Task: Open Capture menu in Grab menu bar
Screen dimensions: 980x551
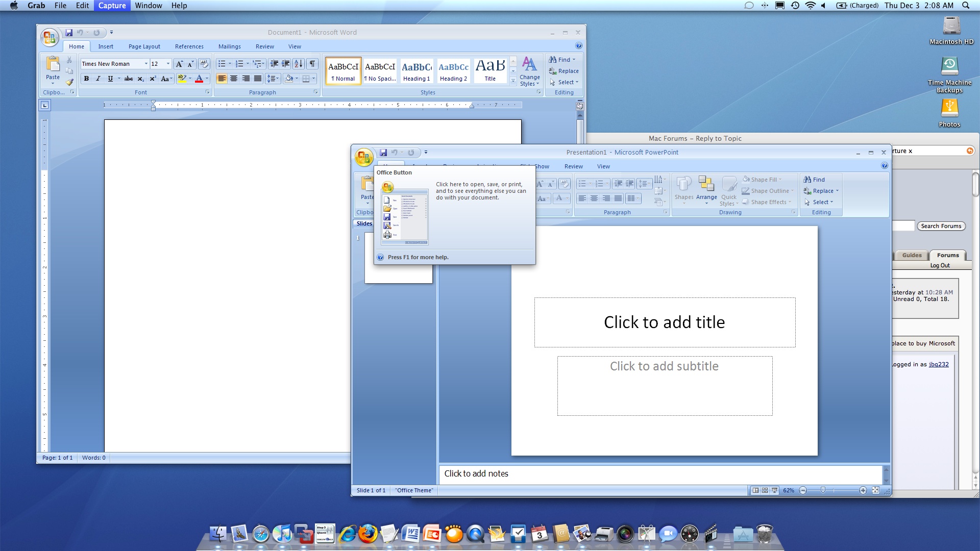Action: pos(112,5)
